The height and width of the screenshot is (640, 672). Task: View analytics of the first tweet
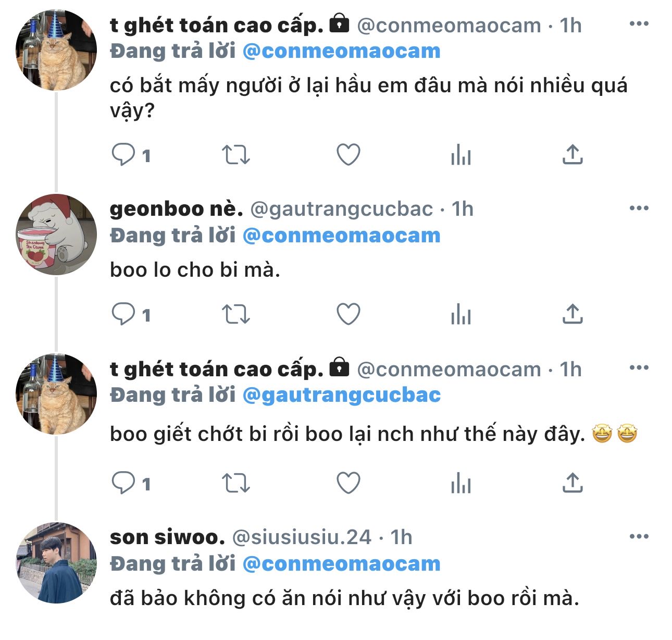(461, 155)
